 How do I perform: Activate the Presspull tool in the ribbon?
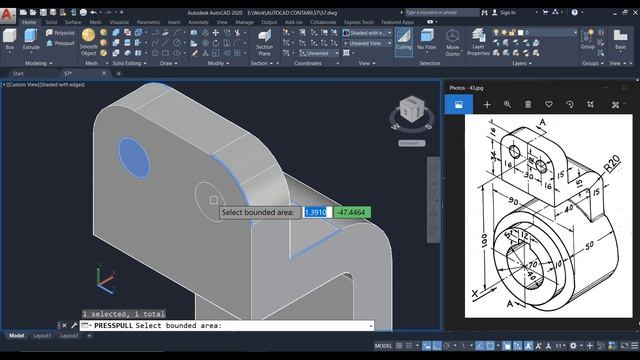[60, 43]
